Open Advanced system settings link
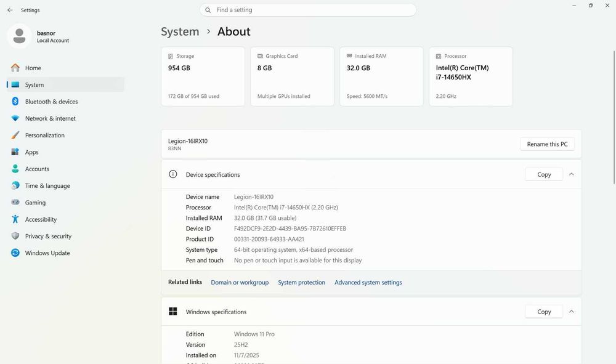This screenshot has width=616, height=364. pyautogui.click(x=368, y=282)
